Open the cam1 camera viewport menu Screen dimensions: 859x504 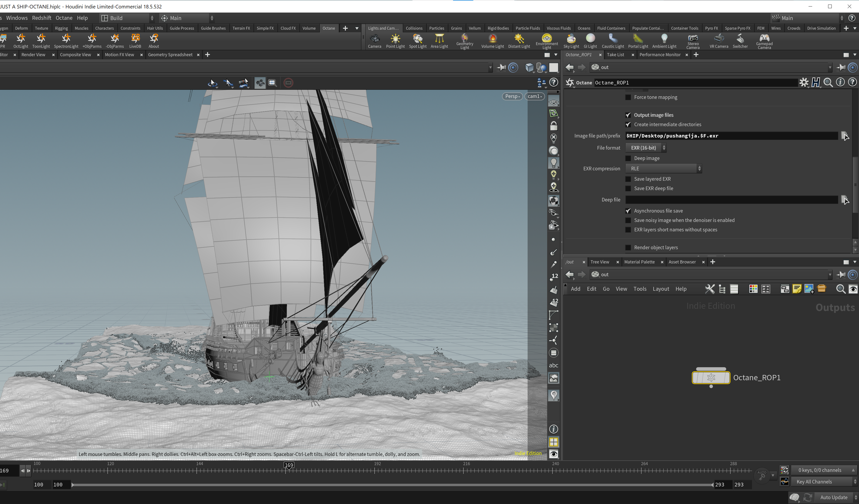pos(534,97)
